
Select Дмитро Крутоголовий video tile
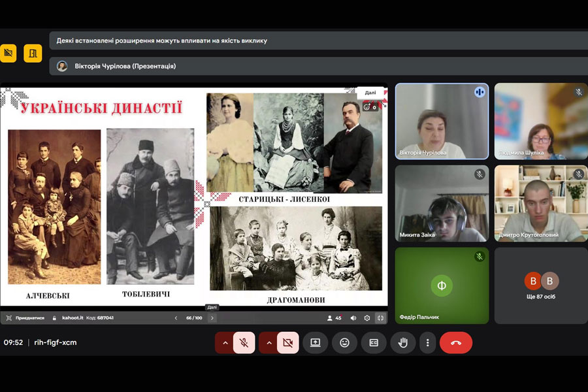[x=540, y=203]
